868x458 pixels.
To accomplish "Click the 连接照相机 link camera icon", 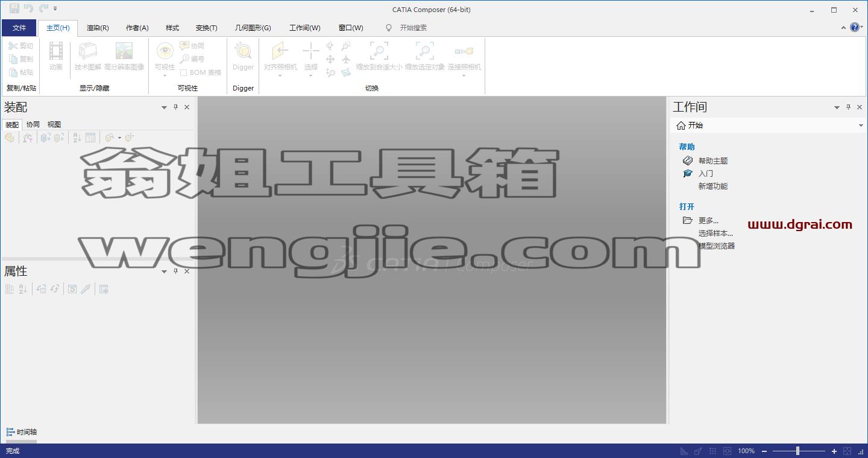I will pyautogui.click(x=464, y=51).
